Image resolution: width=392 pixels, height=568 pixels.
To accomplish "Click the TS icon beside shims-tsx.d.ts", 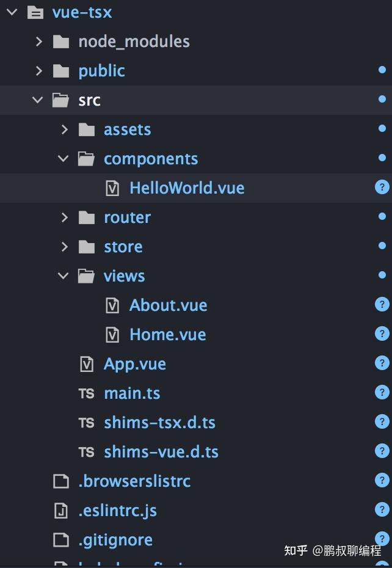I will pyautogui.click(x=87, y=423).
